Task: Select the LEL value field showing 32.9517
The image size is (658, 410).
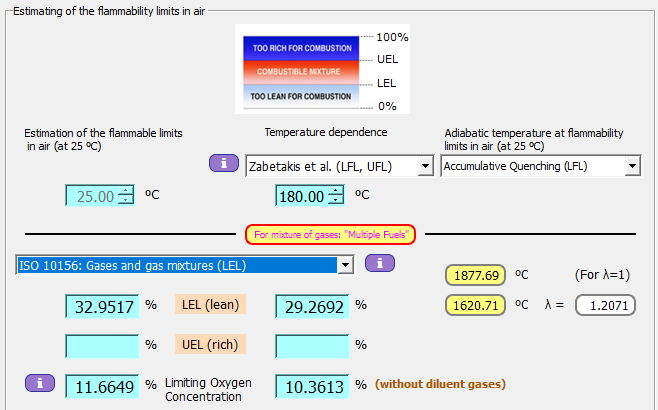Action: [x=102, y=306]
